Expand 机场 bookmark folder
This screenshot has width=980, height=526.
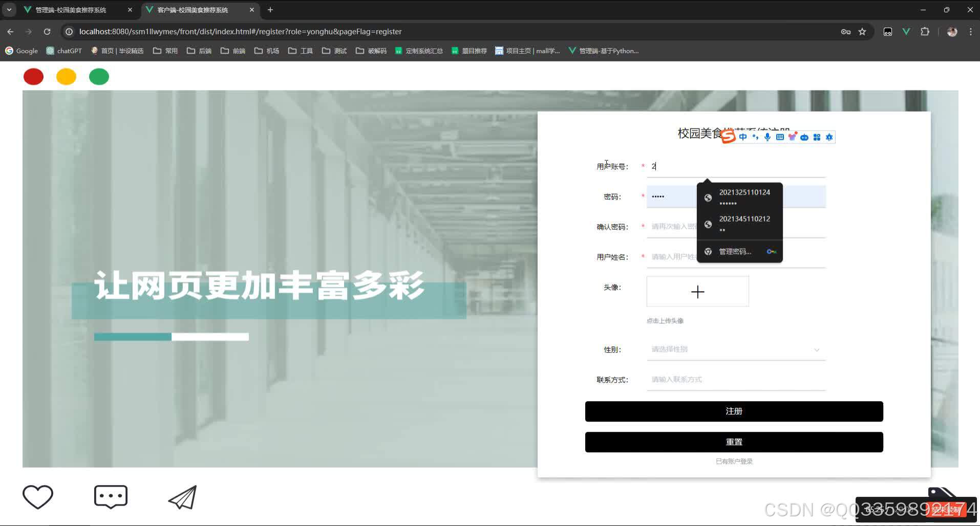point(267,51)
